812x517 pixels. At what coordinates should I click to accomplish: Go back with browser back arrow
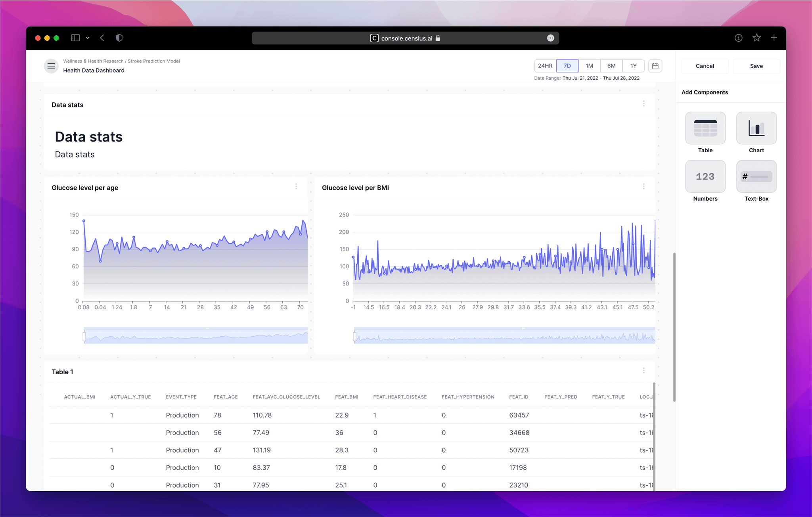pyautogui.click(x=102, y=38)
